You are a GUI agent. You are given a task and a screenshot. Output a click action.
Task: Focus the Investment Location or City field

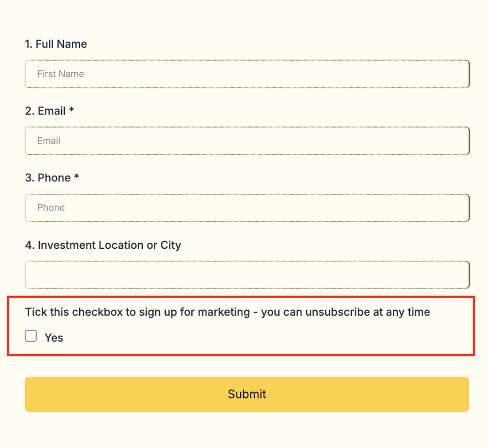247,275
